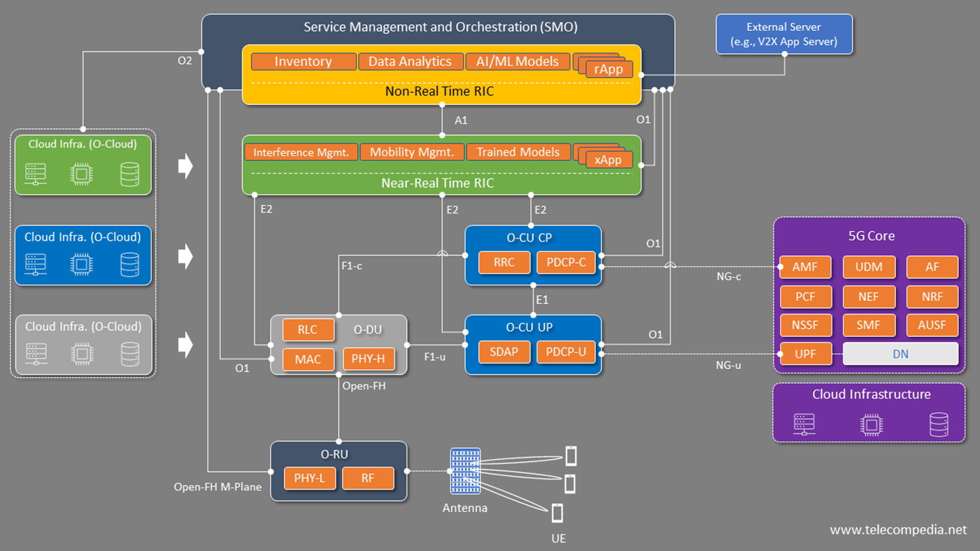The image size is (980, 551).
Task: Click the PDCP-U block in O-CU UP
Action: click(x=566, y=352)
